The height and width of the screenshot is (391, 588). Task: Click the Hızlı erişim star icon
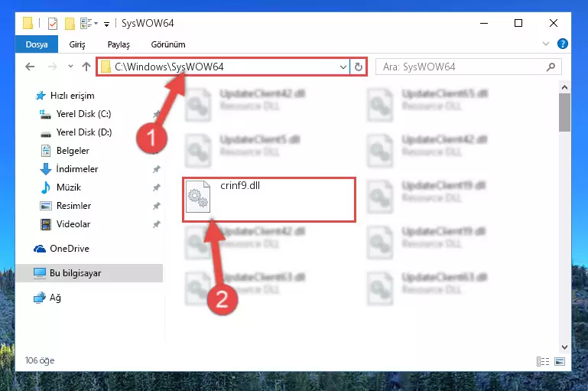tap(41, 96)
